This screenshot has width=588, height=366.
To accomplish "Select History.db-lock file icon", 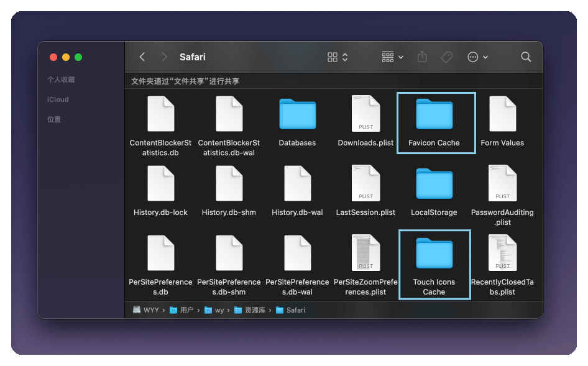I will click(x=160, y=183).
